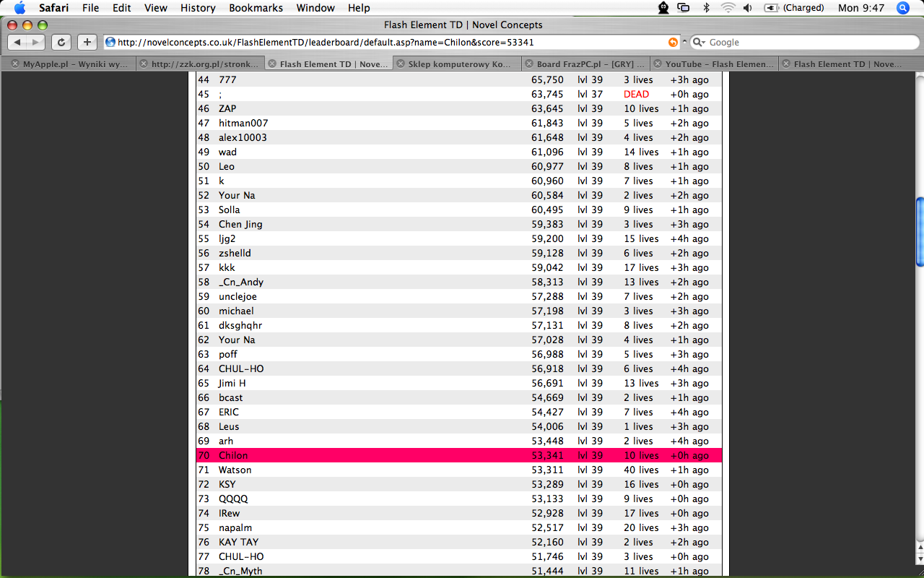Expand the Google search magnifier dropdown
This screenshot has width=924, height=578.
tap(699, 43)
